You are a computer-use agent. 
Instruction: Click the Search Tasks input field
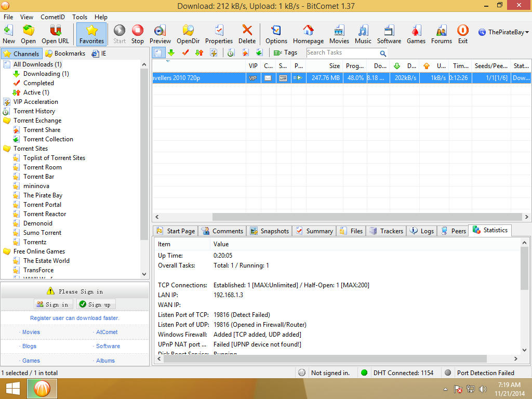click(343, 52)
